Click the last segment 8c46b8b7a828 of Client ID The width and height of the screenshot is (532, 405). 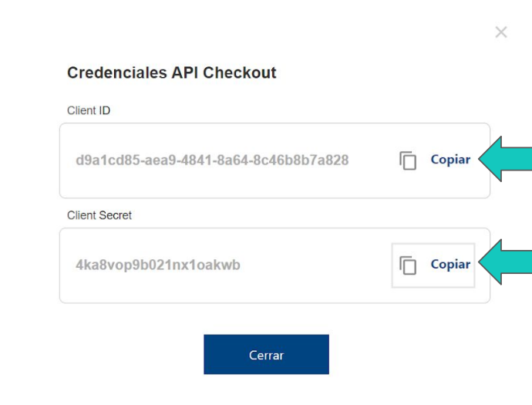pyautogui.click(x=301, y=160)
